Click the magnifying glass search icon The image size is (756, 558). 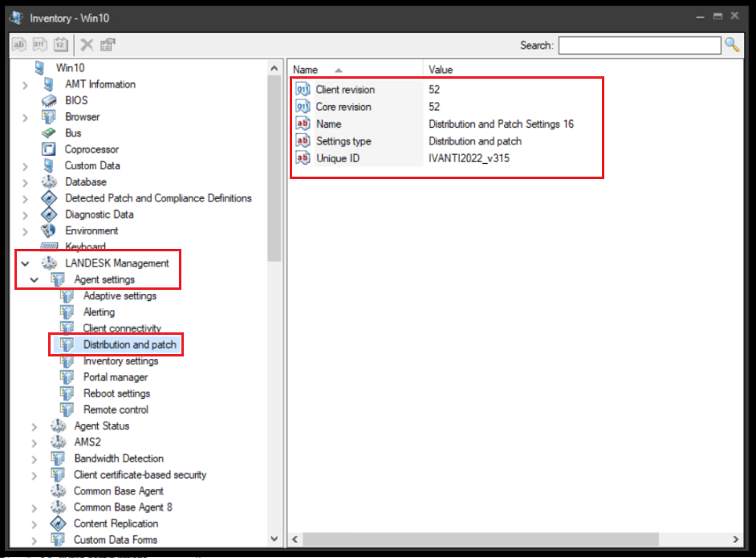click(x=733, y=45)
